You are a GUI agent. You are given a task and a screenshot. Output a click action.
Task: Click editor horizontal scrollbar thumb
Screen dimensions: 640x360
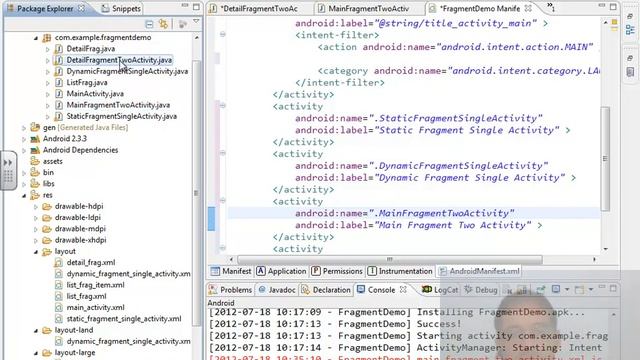click(x=390, y=260)
